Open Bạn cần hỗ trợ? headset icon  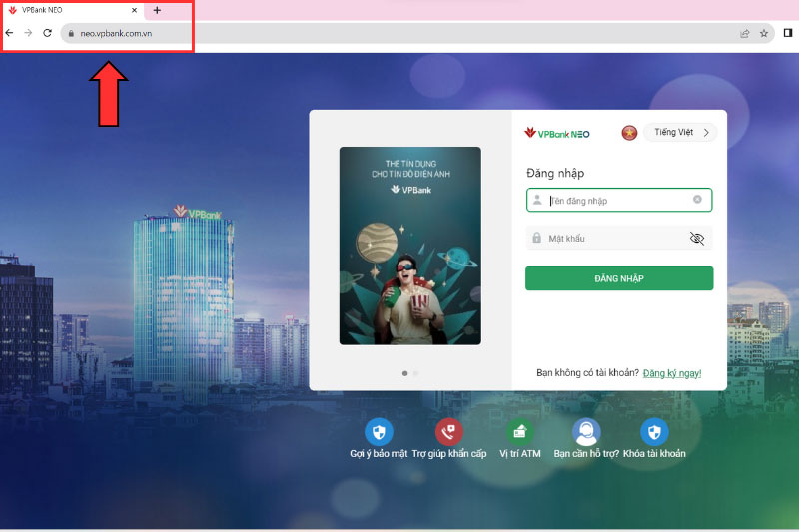pos(586,432)
